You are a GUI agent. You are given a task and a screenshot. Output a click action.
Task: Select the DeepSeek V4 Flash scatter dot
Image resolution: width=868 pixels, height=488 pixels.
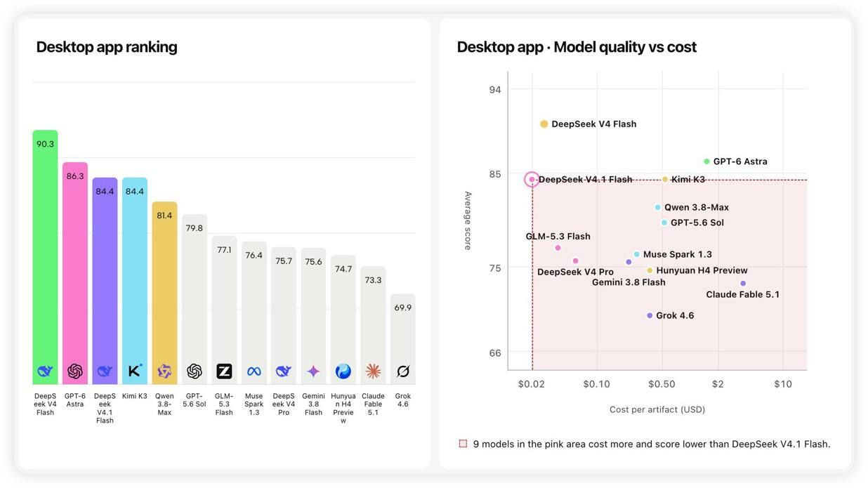544,124
